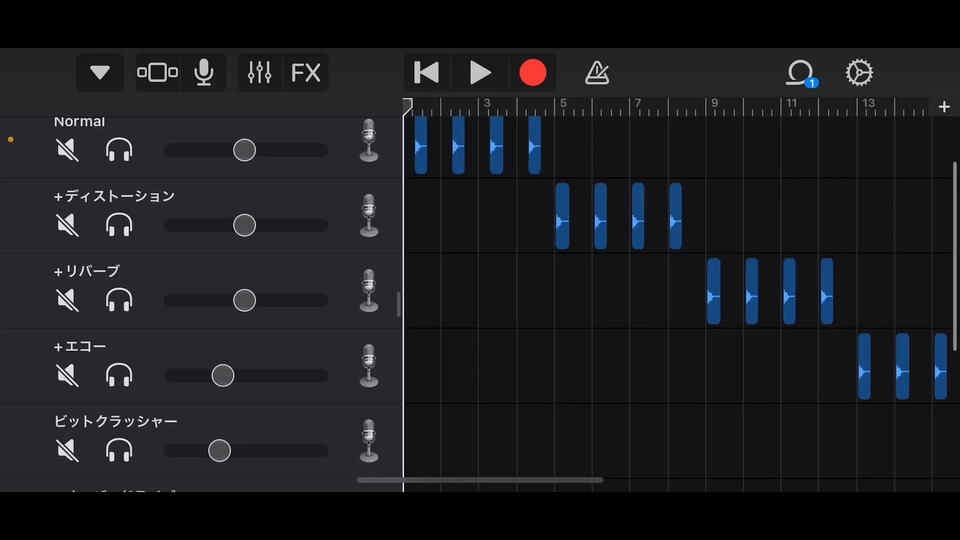Select the +エコー microphone icon

pos(369,366)
